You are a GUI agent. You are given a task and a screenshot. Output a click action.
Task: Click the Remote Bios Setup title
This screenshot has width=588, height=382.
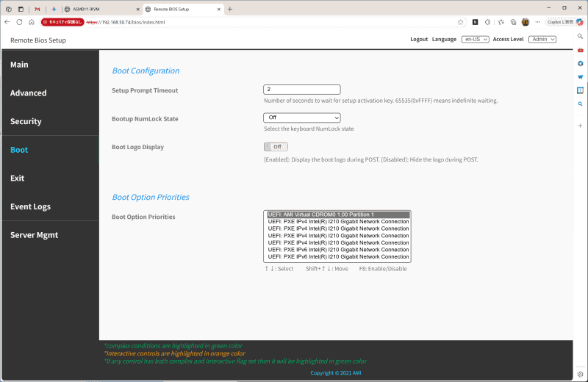point(38,40)
